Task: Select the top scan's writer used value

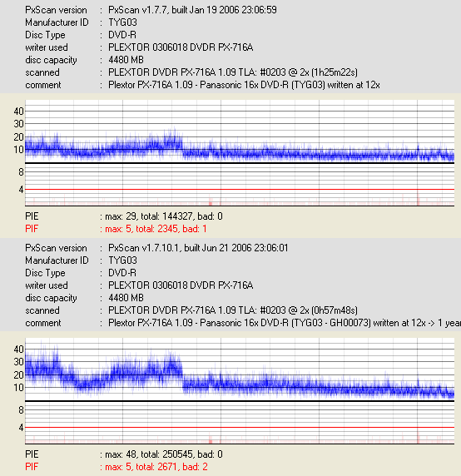Action: point(181,47)
